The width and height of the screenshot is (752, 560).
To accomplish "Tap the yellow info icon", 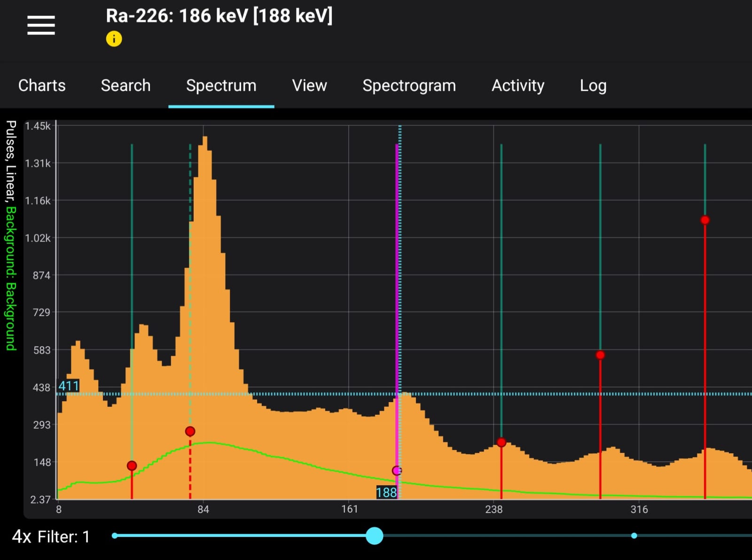I will click(x=114, y=39).
